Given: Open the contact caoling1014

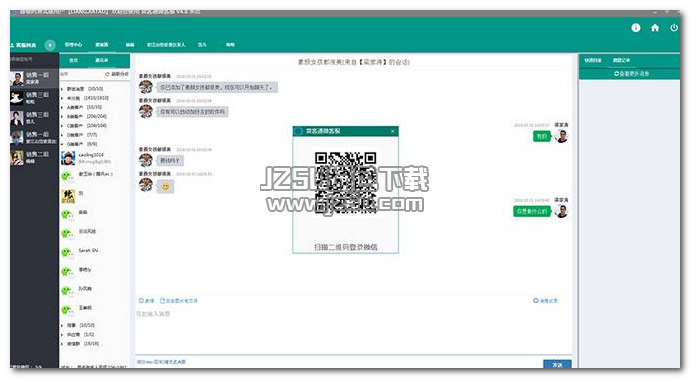Looking at the screenshot, I should (94, 158).
